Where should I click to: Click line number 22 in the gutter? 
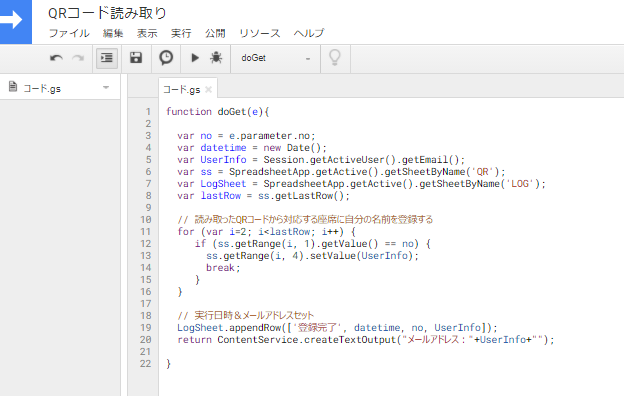(146, 364)
